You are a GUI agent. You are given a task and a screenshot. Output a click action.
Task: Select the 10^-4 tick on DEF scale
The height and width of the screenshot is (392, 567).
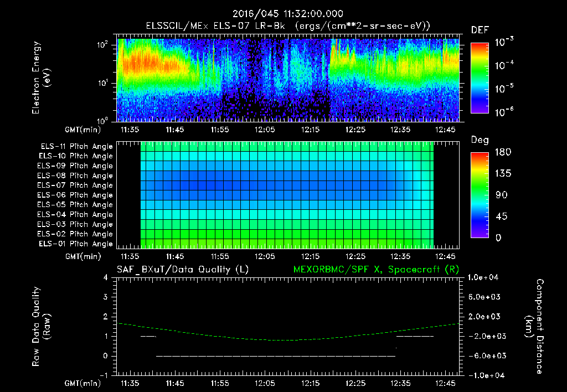click(504, 65)
